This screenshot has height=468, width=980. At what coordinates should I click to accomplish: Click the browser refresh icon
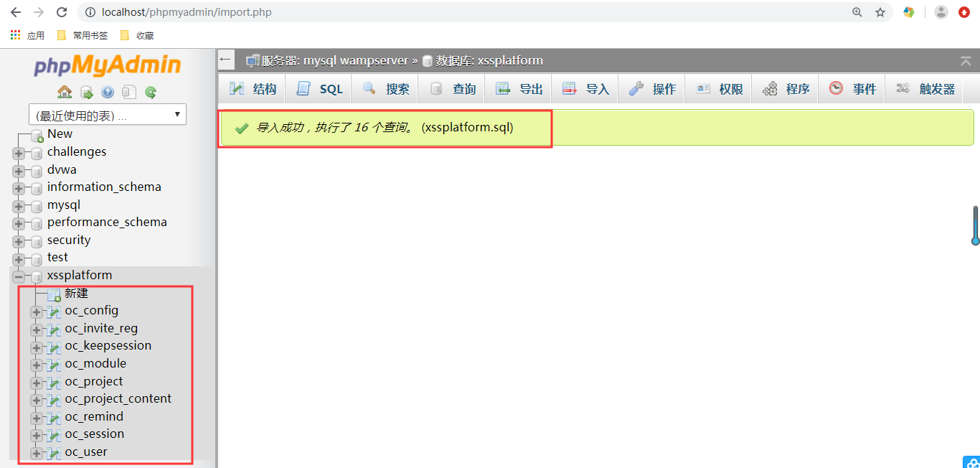click(62, 12)
